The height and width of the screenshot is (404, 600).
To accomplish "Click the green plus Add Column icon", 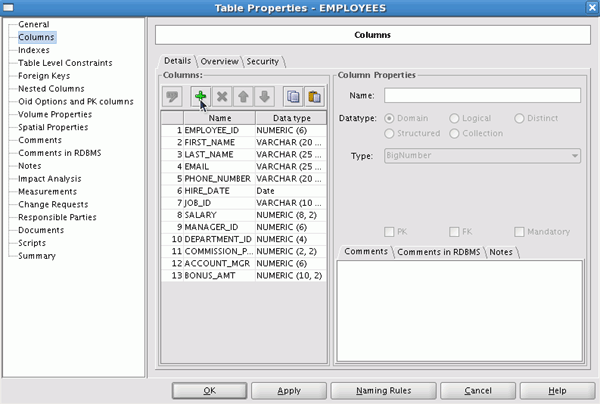I will pos(200,96).
